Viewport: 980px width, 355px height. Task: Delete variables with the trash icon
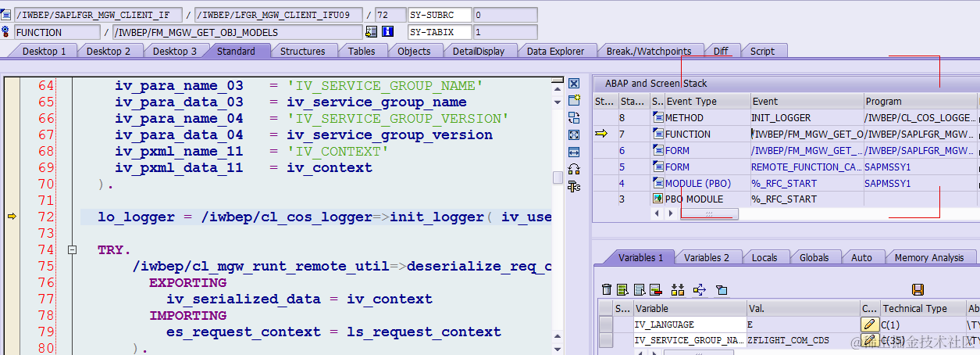coord(607,289)
